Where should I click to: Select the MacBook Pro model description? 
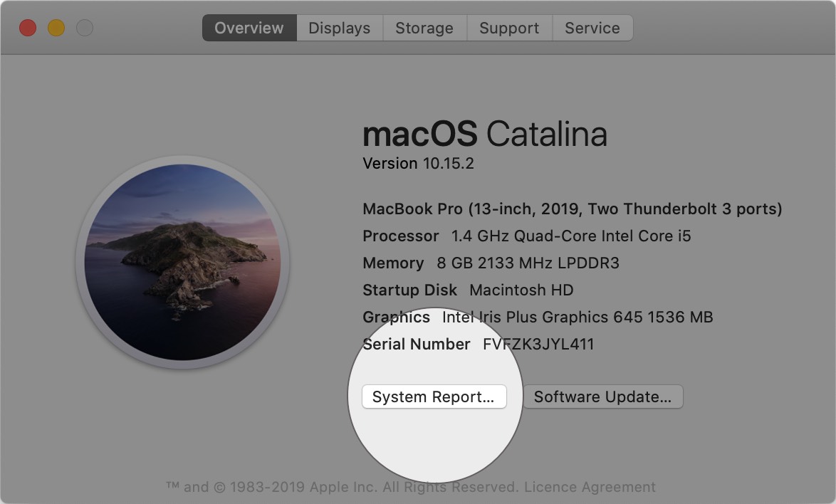tap(571, 209)
